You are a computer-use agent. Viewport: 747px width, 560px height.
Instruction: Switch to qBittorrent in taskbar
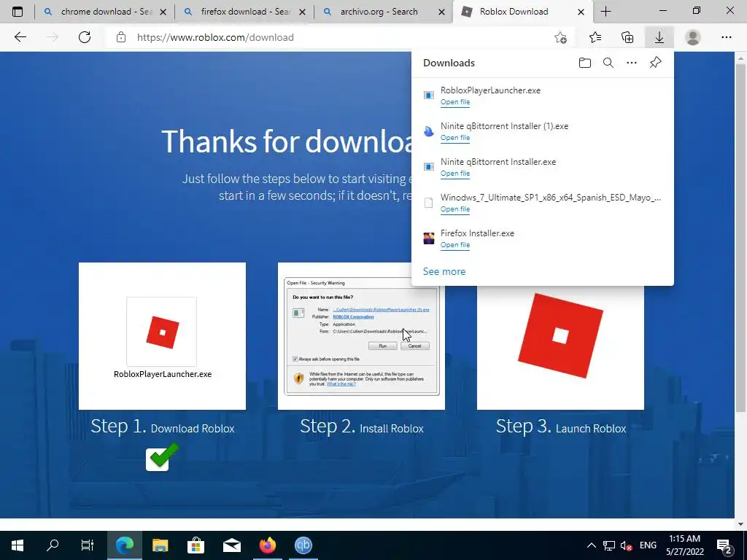pos(303,545)
